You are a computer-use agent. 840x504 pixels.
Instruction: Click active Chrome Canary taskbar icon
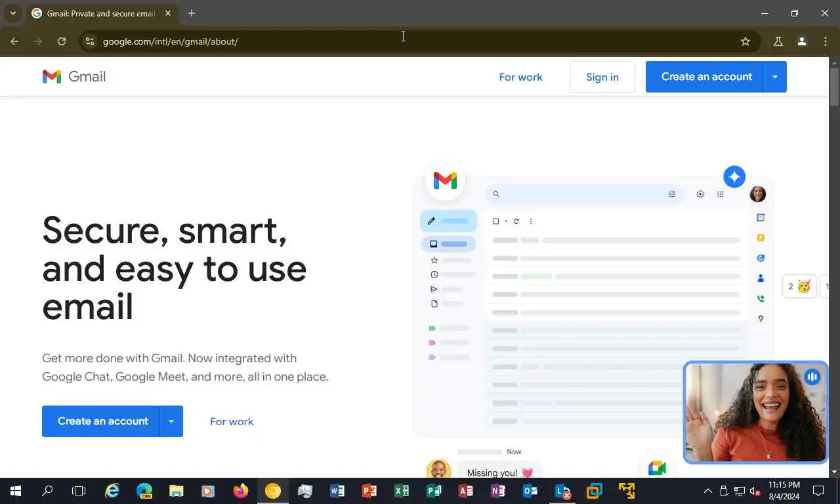pyautogui.click(x=273, y=491)
